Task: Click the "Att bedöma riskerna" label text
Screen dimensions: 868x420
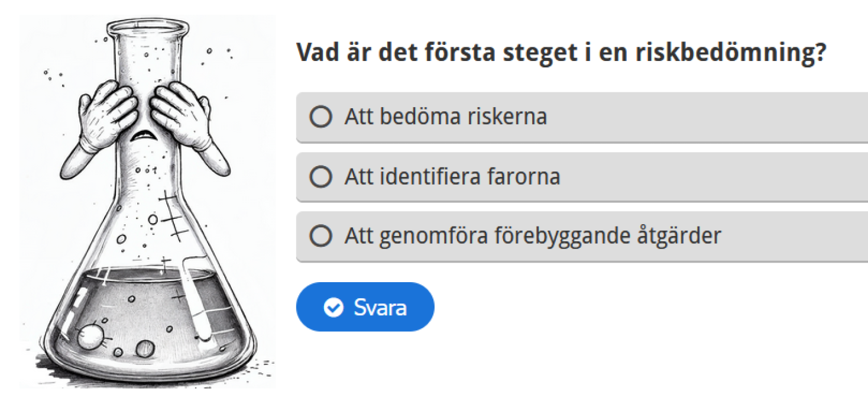Action: point(446,117)
